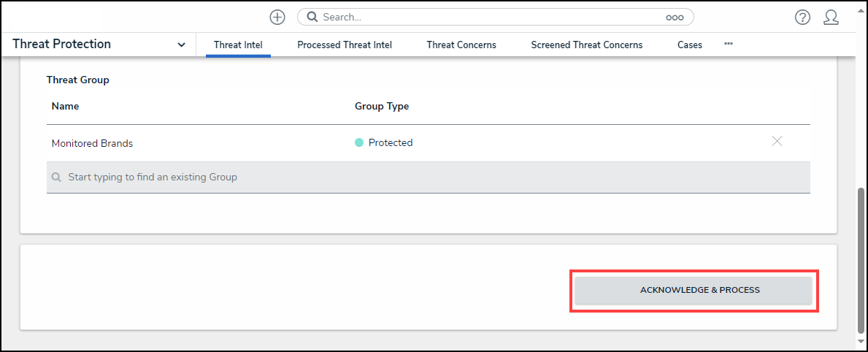Remove Monitored Brands group with X

[777, 142]
